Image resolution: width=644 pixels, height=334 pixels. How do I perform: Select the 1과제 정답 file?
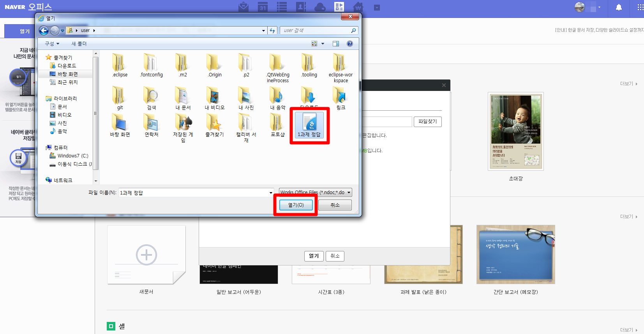[x=309, y=125]
